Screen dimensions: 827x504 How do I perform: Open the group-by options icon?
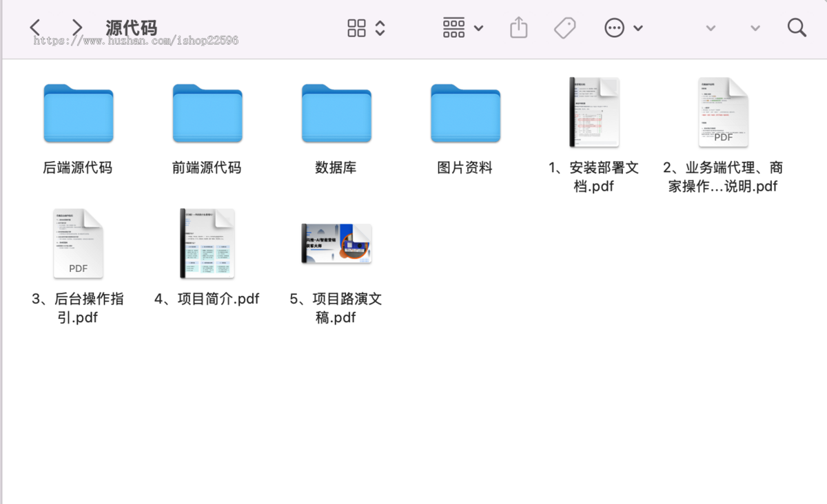(453, 28)
